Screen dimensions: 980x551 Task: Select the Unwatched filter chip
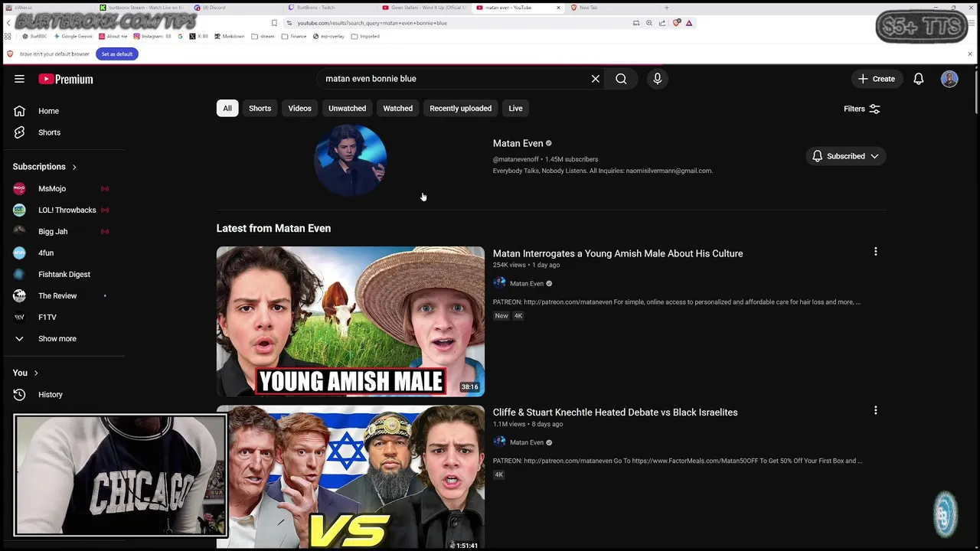tap(347, 108)
